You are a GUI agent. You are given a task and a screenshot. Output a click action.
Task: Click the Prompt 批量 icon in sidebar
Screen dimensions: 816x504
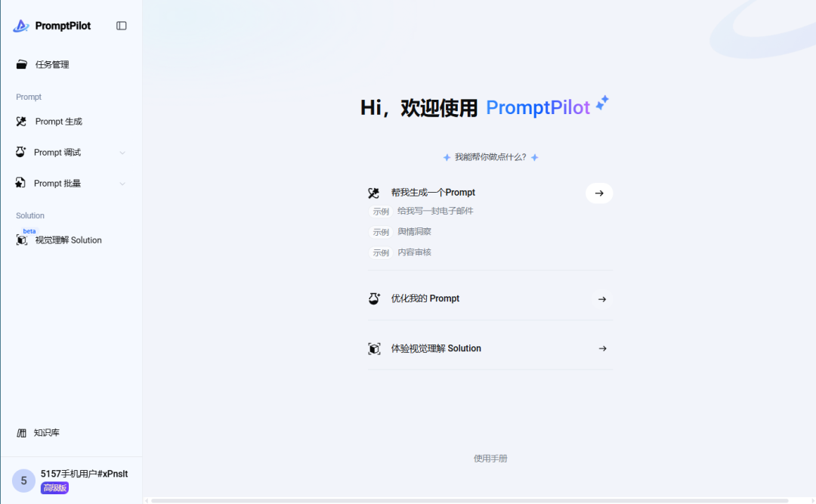20,183
